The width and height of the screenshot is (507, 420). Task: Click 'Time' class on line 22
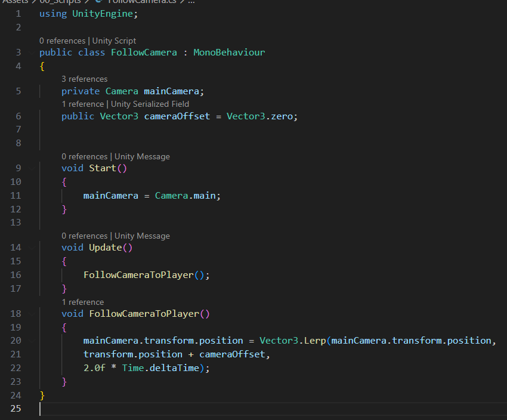coord(133,368)
